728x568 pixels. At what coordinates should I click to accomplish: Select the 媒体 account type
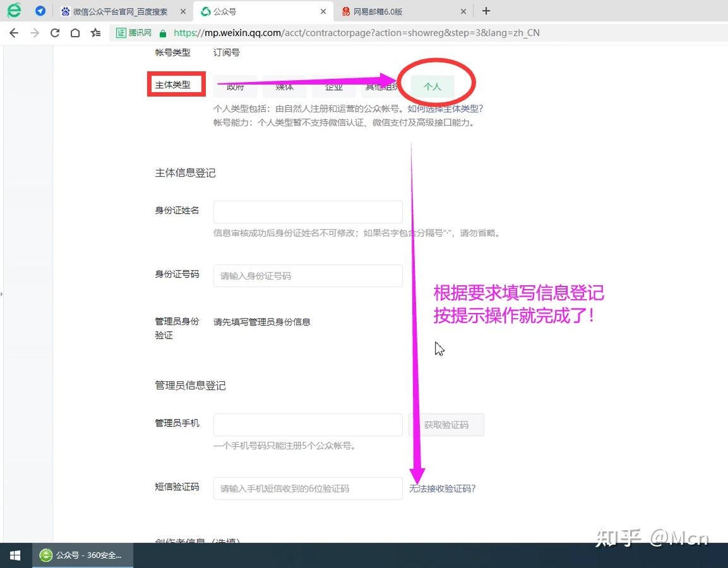[x=284, y=87]
